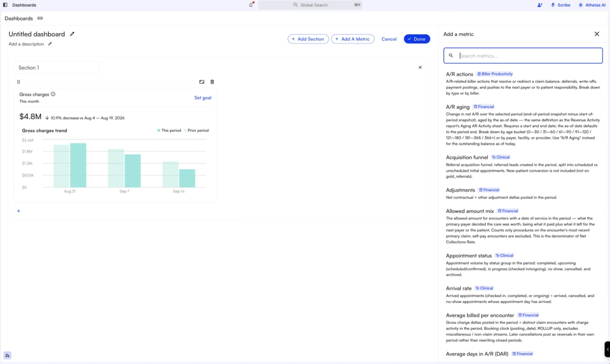Screen dimensions: 610x364
Task: Select the A/R aging metric
Action: coord(457,107)
